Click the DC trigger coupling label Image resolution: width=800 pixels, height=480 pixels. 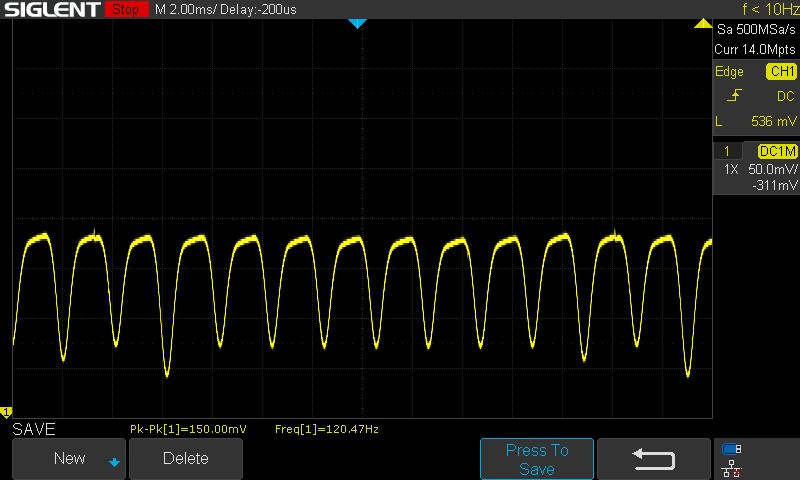coord(786,96)
